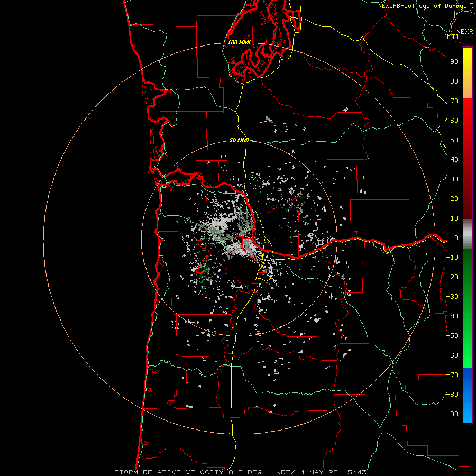This screenshot has width=476, height=476.
Task: Select the -90 value on velocity scale
Action: 452,414
